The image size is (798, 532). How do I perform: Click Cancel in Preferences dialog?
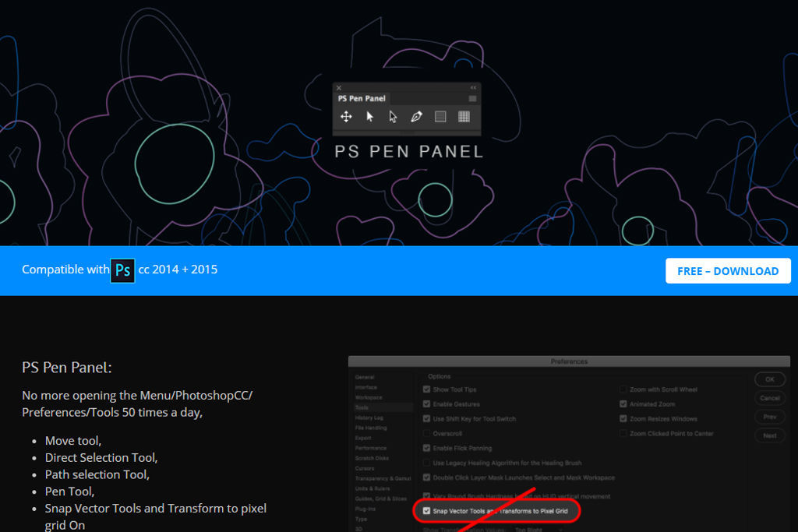[x=769, y=398]
